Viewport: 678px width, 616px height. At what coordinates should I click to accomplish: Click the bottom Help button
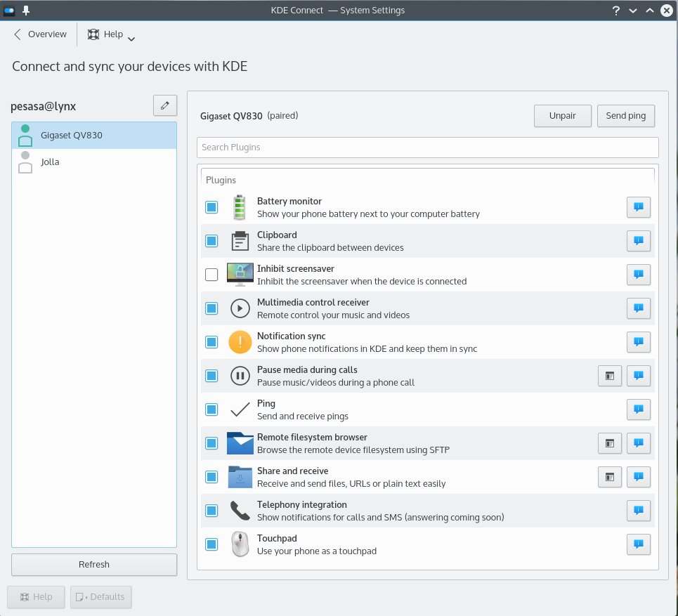[x=36, y=597]
